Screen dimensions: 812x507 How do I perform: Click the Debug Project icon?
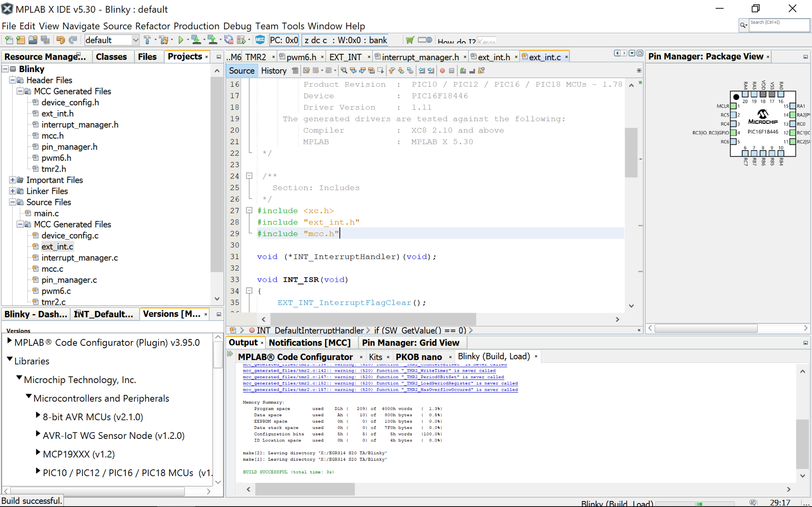coord(241,40)
